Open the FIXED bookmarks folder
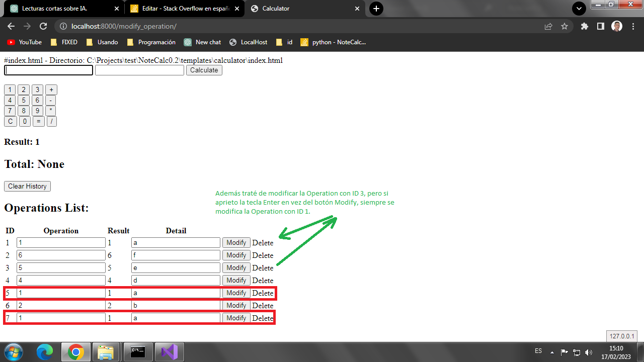The width and height of the screenshot is (644, 362). coord(63,42)
